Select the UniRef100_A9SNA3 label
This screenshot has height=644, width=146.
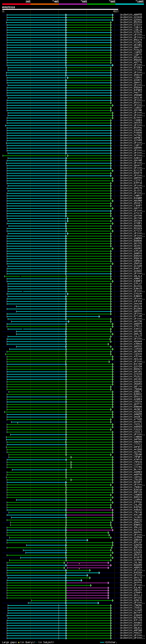131,623
